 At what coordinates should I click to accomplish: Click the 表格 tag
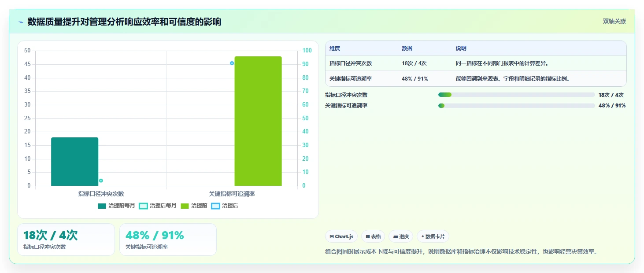tap(373, 236)
